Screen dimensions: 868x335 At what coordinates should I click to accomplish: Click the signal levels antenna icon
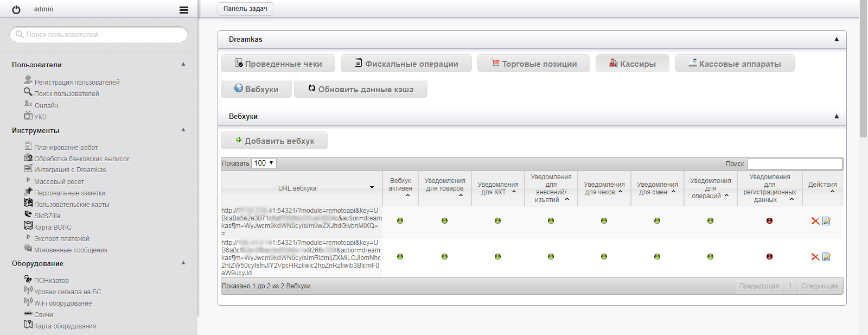pyautogui.click(x=28, y=290)
